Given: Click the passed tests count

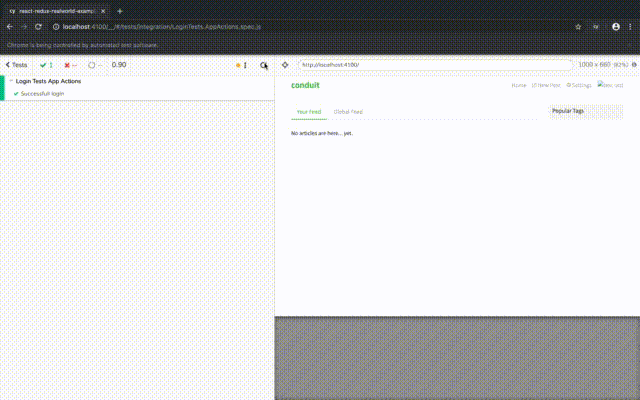Looking at the screenshot, I should pos(46,65).
